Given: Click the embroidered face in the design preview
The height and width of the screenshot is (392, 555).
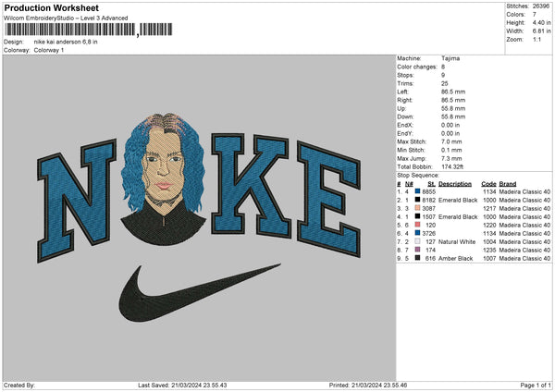Looking at the screenshot, I should (x=164, y=165).
